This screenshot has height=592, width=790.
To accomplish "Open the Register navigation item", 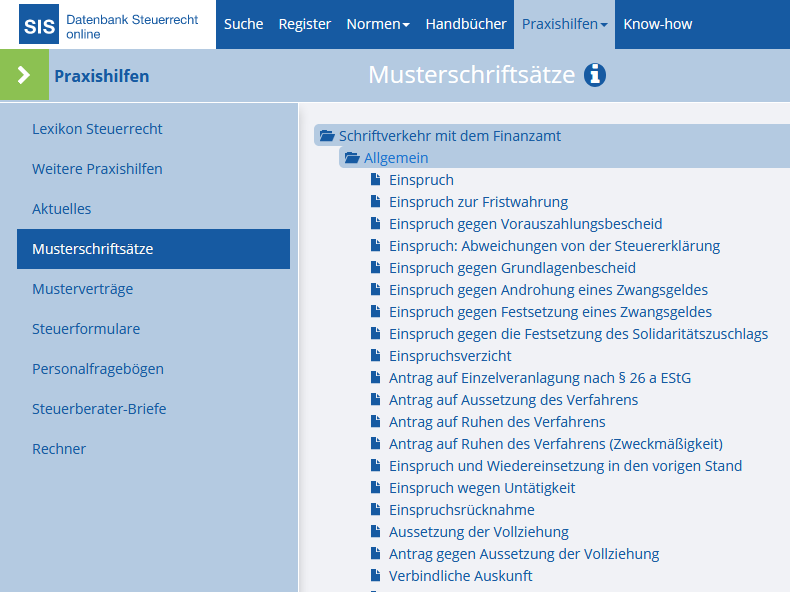I will [305, 24].
